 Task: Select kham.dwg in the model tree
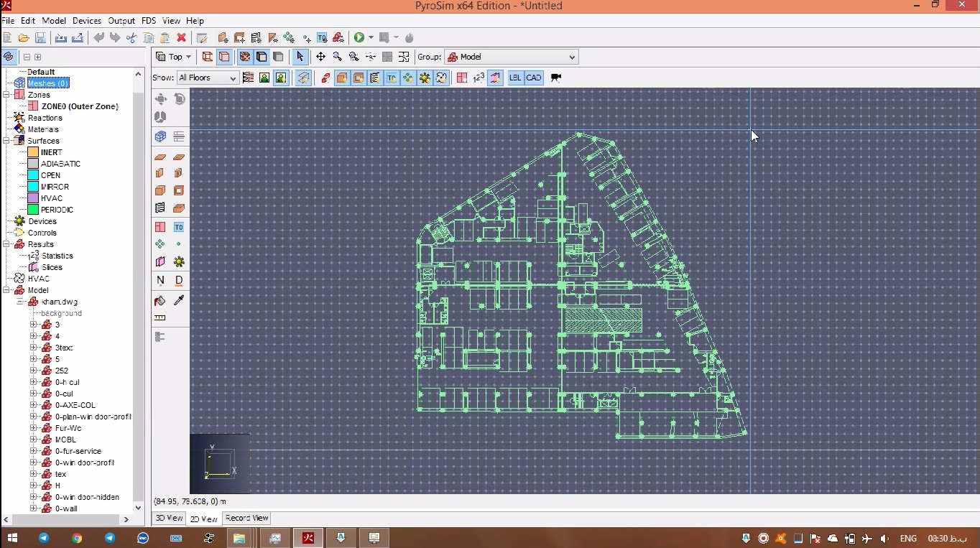click(59, 302)
